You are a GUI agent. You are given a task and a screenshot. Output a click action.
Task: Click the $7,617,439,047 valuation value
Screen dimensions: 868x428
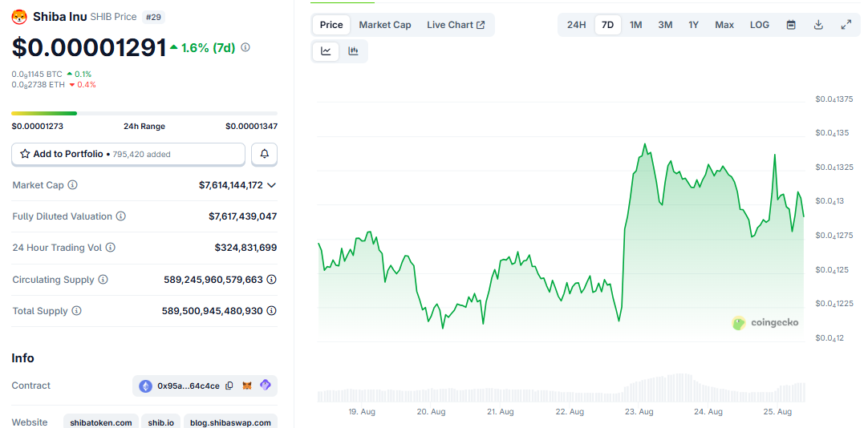coord(242,216)
